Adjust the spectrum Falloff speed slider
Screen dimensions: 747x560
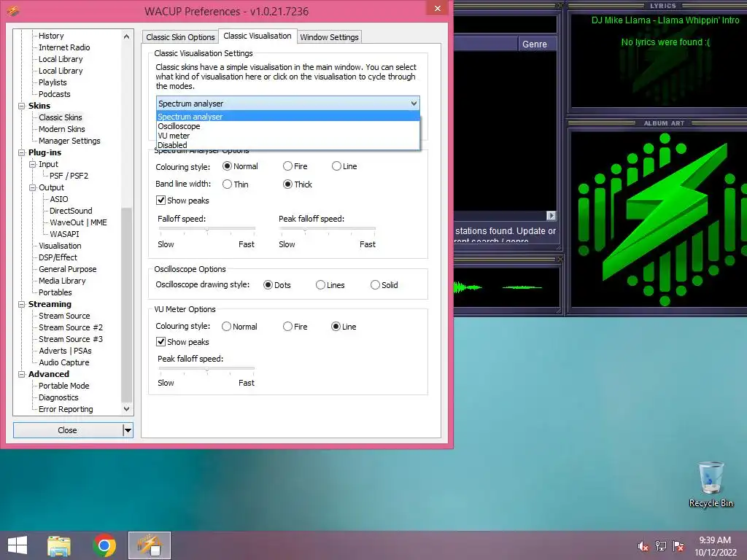206,230
